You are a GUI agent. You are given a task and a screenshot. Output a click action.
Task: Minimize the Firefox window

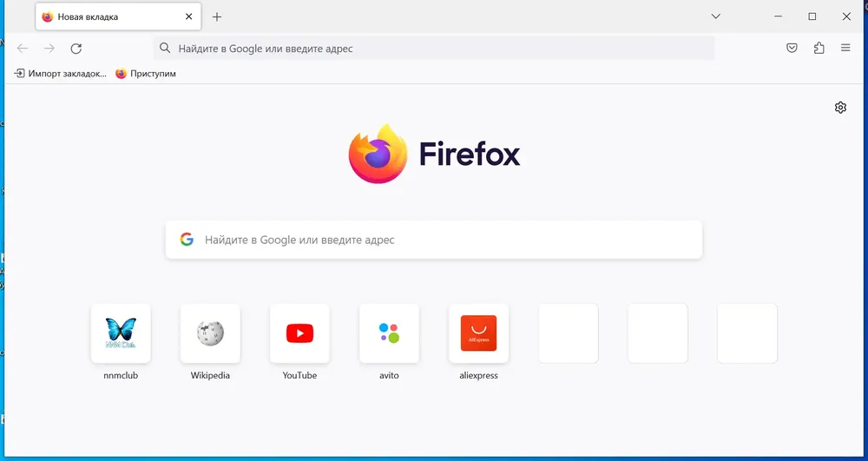point(779,16)
